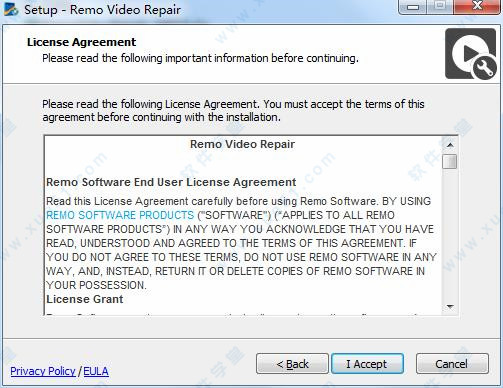Click the Remo Video Repair wrench logo

pos(471,54)
